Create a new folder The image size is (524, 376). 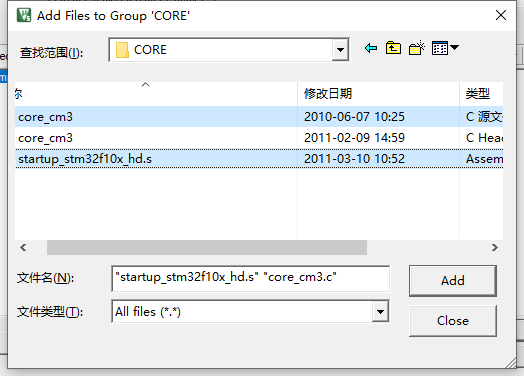(x=416, y=48)
